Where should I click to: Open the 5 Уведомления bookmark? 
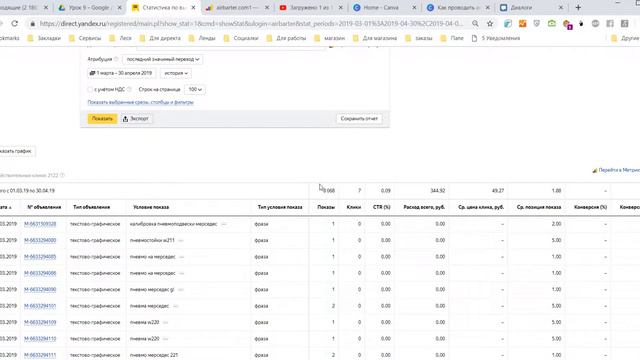point(496,38)
